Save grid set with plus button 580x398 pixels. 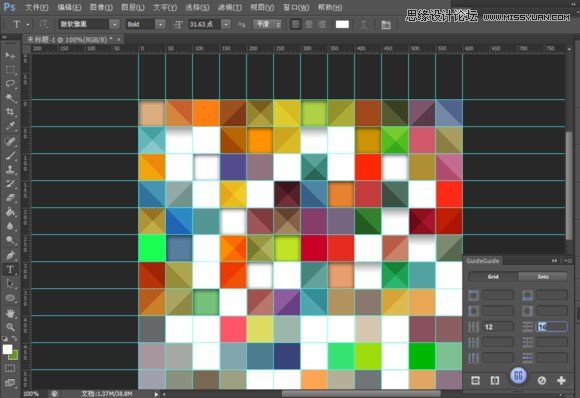(561, 381)
